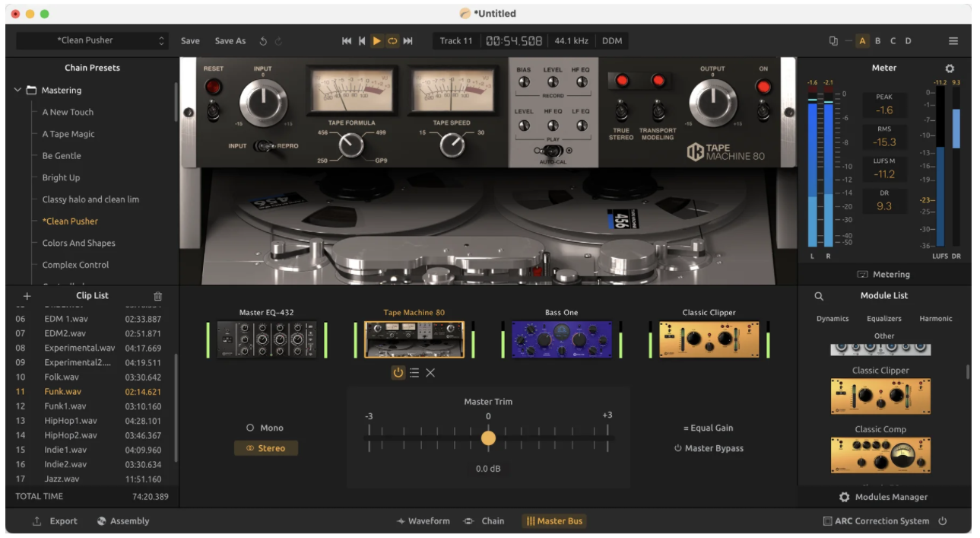Click the Meter settings gear icon
The image size is (980, 538).
click(x=949, y=68)
